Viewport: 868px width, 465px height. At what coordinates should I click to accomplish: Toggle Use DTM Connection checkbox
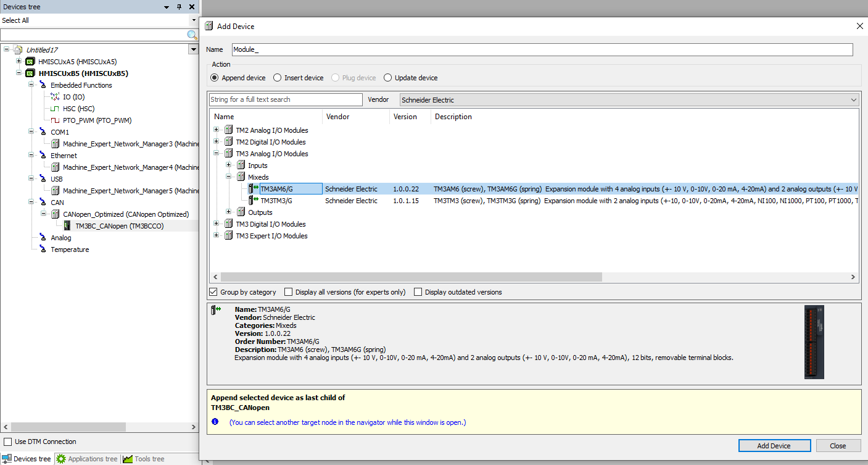pos(8,442)
